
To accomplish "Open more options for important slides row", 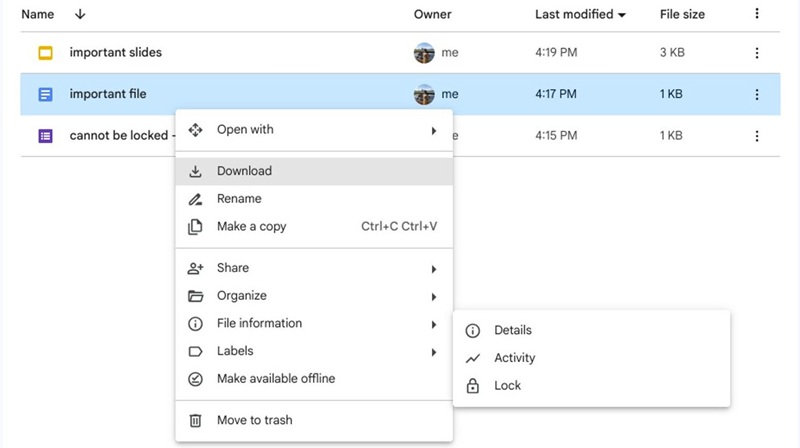I will [757, 53].
